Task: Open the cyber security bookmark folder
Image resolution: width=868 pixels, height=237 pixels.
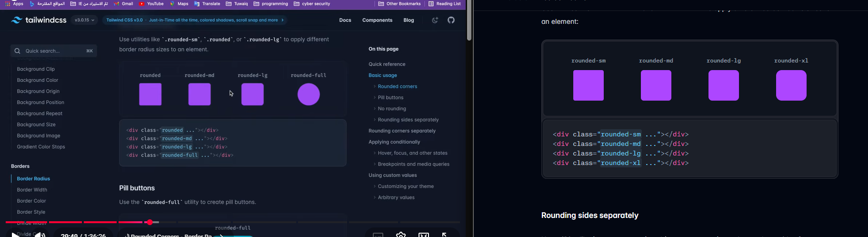Action: (312, 4)
